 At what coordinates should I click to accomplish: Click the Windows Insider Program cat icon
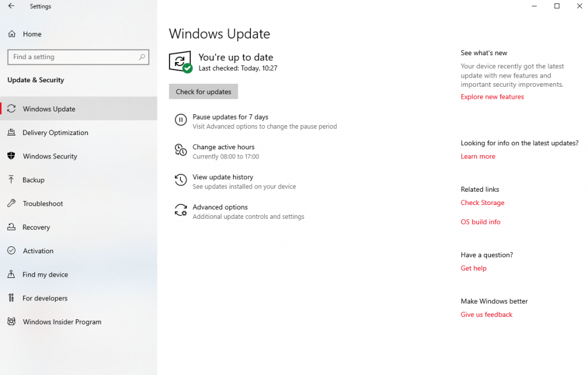(11, 322)
